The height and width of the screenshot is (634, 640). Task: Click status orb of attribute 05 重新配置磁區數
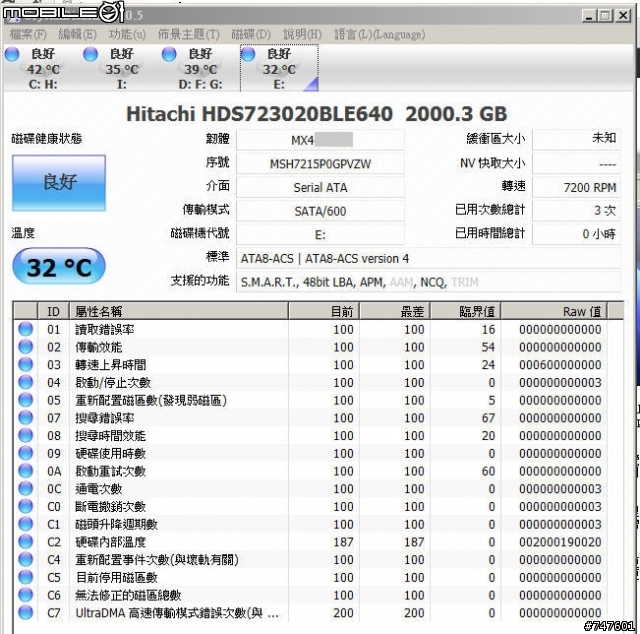pyautogui.click(x=26, y=400)
